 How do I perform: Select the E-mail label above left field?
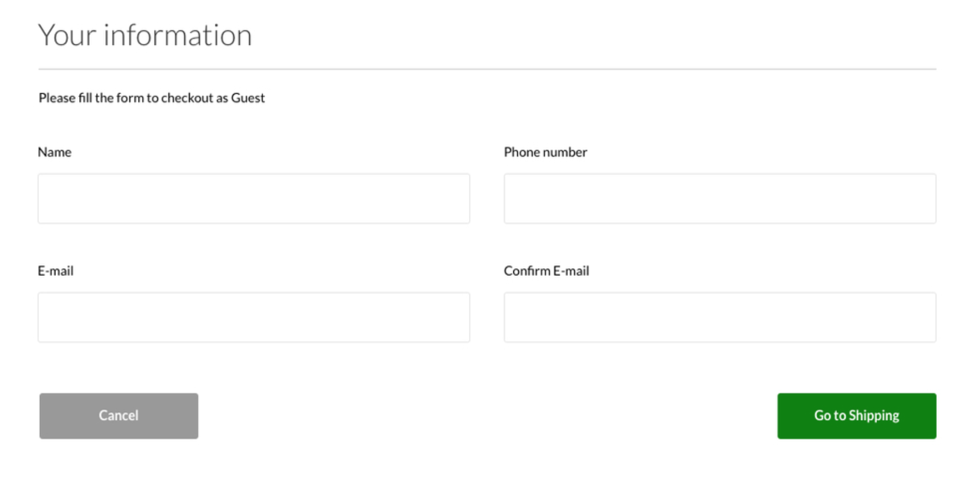pyautogui.click(x=55, y=270)
